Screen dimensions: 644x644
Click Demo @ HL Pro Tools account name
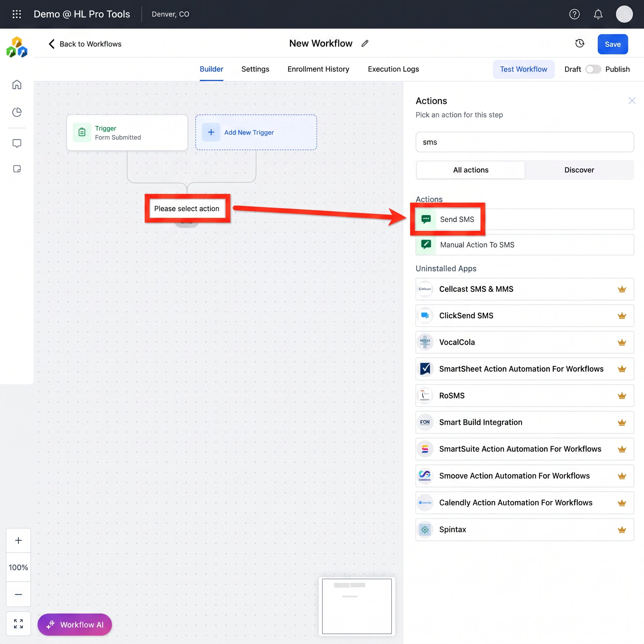[x=82, y=14]
